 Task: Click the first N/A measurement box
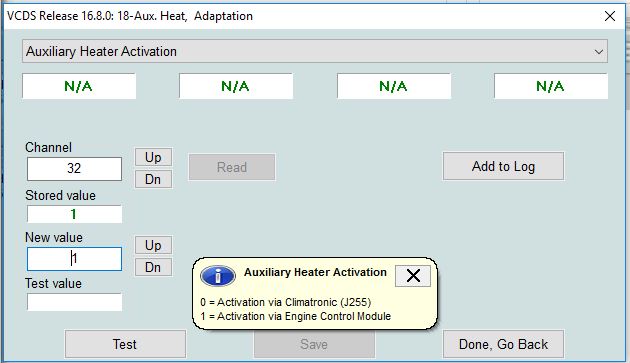79,86
